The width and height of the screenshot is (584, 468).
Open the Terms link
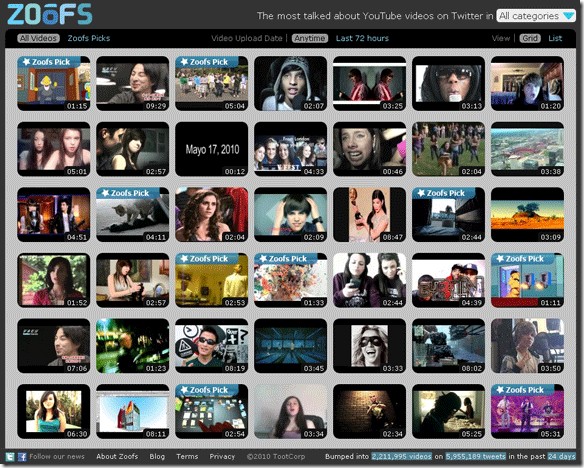click(x=187, y=456)
